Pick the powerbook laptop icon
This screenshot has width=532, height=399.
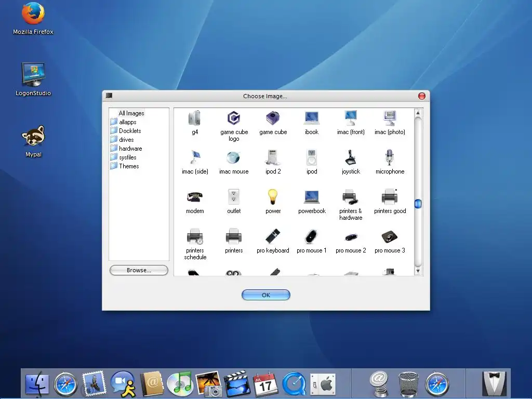(312, 197)
